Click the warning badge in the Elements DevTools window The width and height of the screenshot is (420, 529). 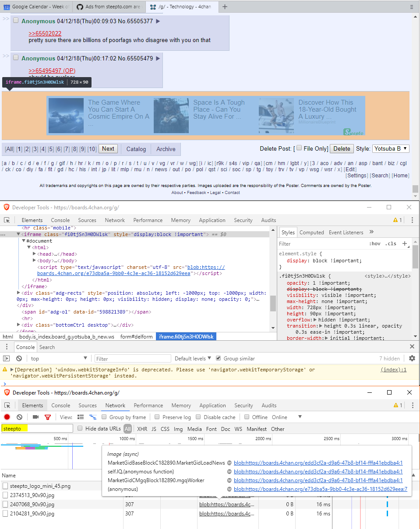tap(398, 220)
